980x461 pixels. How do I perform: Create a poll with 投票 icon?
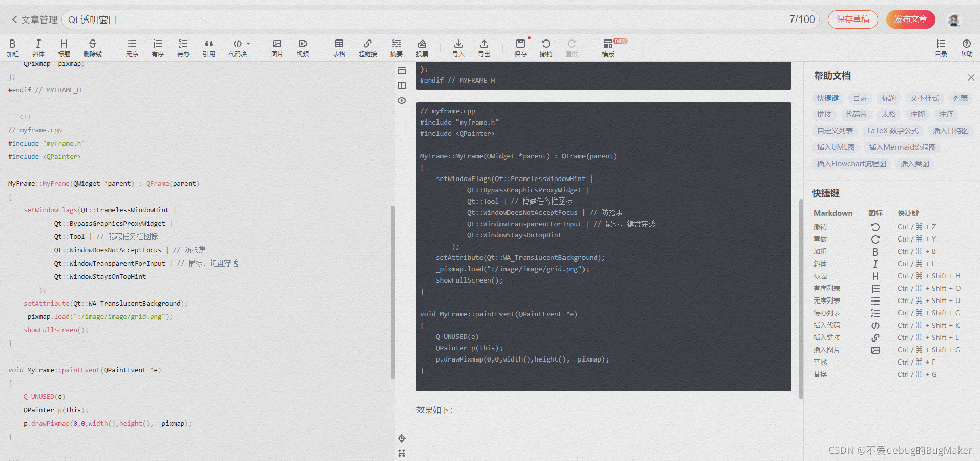422,48
